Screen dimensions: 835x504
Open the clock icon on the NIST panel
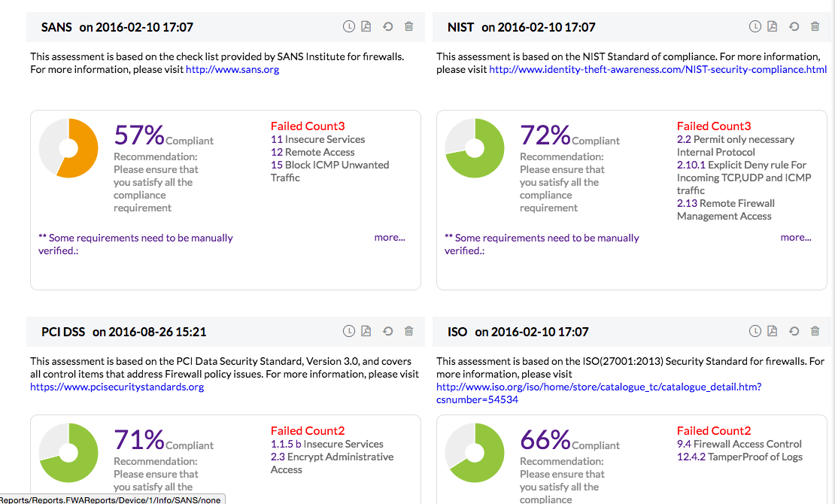pos(755,26)
